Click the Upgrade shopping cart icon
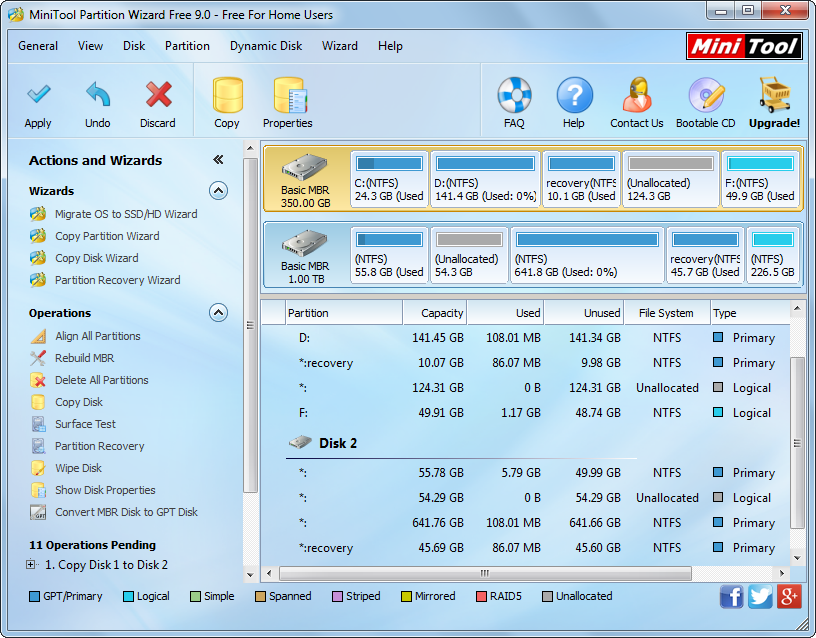The image size is (816, 638). 774,95
